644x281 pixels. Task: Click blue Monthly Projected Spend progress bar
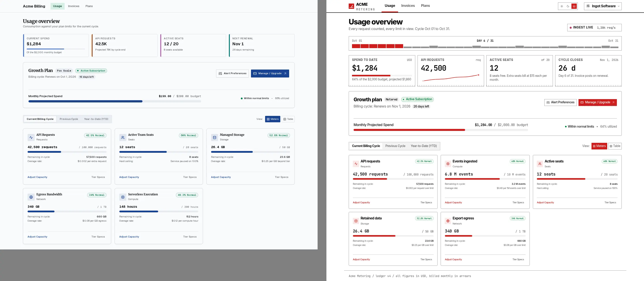[115, 101]
